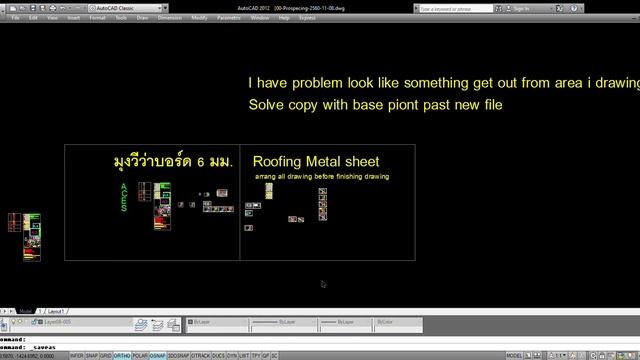Click the Layer States Manager icon
This screenshot has width=640, height=360.
174,325
